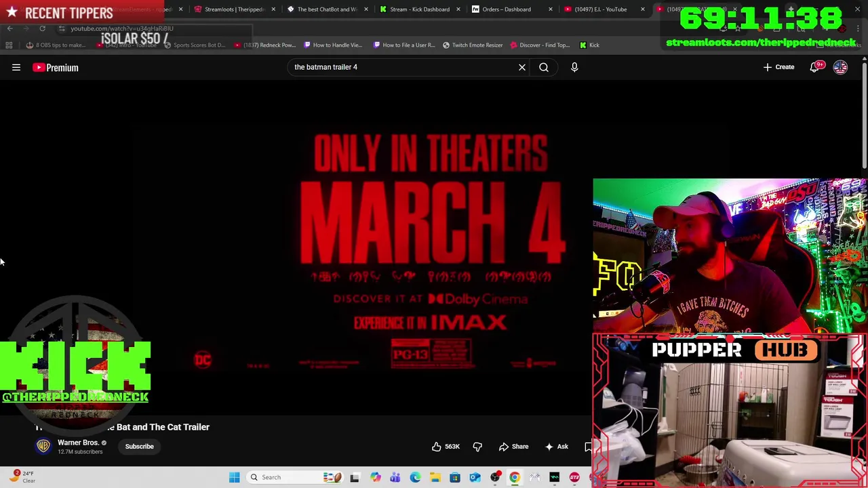Start voice search with the microphone
Image resolution: width=868 pixels, height=488 pixels.
pyautogui.click(x=574, y=67)
